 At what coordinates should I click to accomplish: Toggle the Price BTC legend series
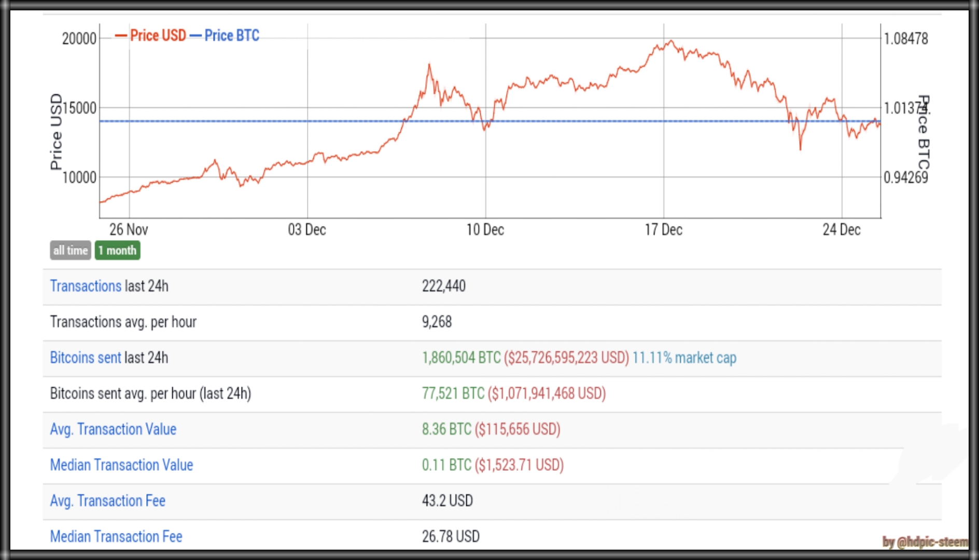tap(225, 35)
